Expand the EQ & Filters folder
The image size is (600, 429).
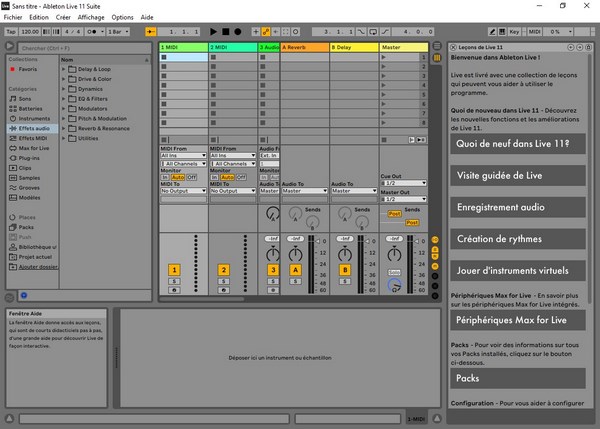point(64,99)
